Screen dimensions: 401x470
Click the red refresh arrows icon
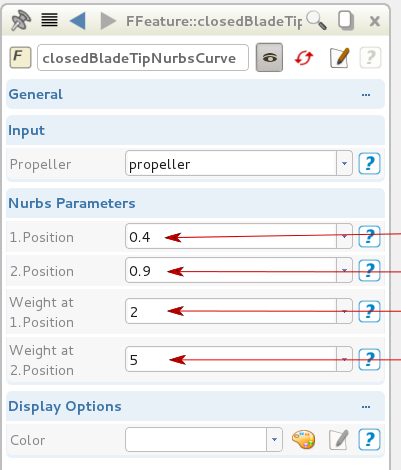click(x=304, y=58)
